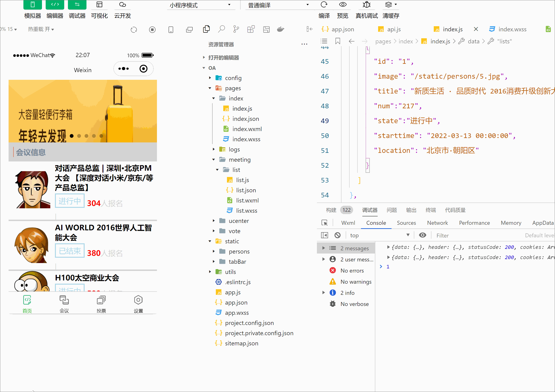Switch to the Network tab in debugger
555x392 pixels.
(x=437, y=222)
